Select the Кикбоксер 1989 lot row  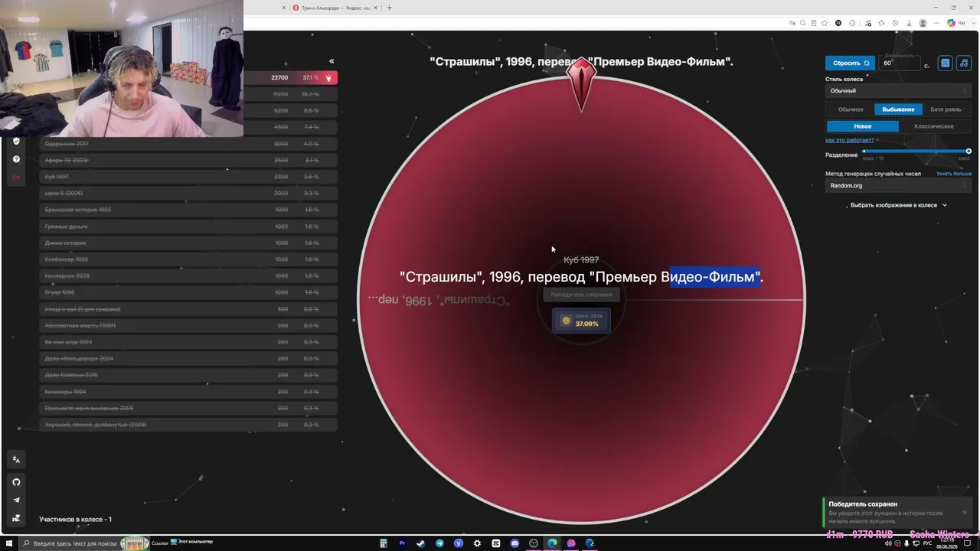tap(188, 259)
